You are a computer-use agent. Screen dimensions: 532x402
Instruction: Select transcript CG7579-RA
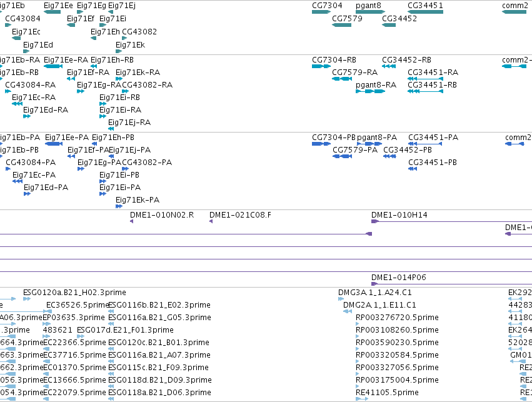point(355,73)
